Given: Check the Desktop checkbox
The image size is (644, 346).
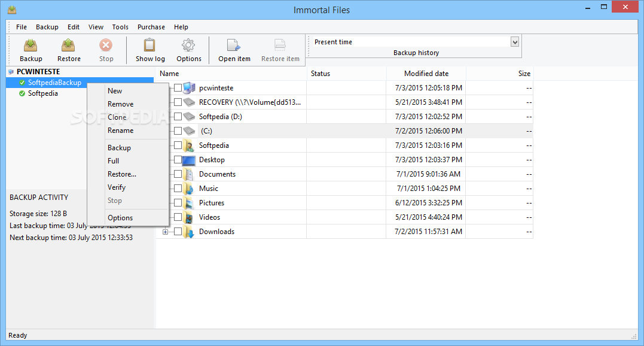Looking at the screenshot, I should tap(178, 159).
